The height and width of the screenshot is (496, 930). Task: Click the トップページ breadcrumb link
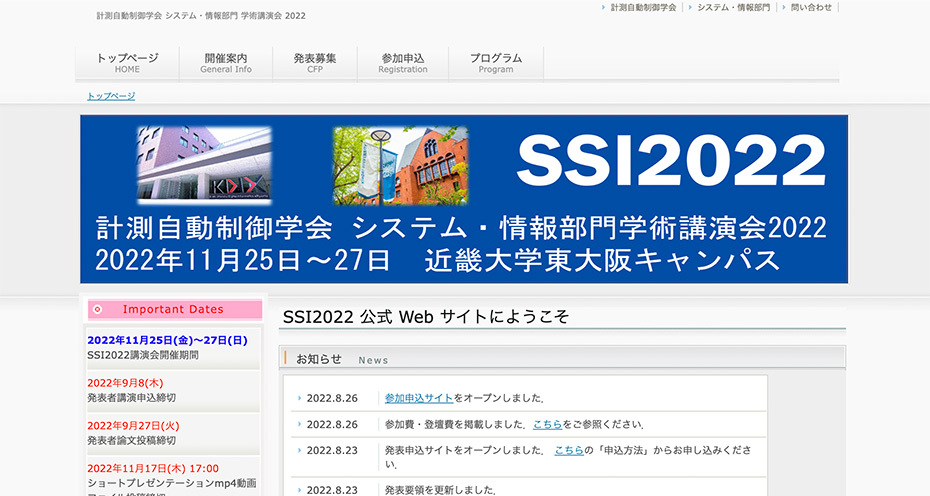click(111, 96)
